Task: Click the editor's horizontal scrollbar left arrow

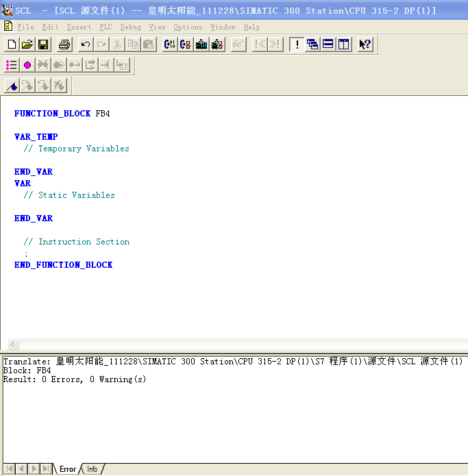Action: click(13, 344)
